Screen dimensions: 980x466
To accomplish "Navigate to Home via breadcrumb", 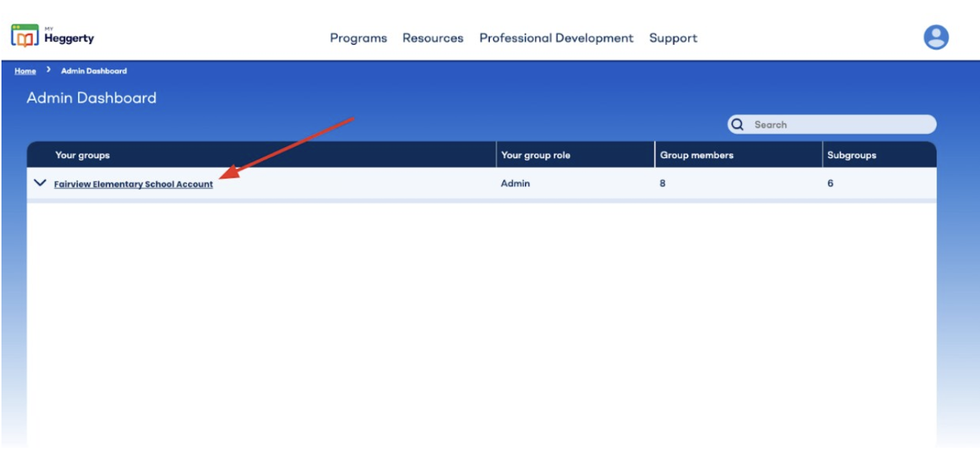I will 25,71.
